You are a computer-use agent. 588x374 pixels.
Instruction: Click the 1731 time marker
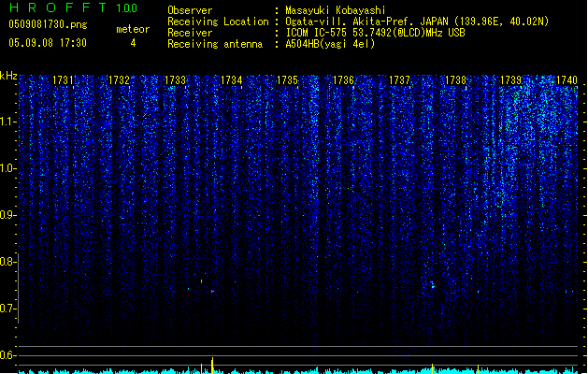click(x=63, y=80)
